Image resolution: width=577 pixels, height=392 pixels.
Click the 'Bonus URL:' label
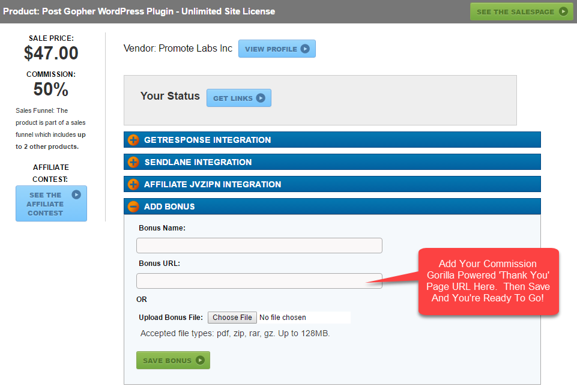pyautogui.click(x=159, y=263)
